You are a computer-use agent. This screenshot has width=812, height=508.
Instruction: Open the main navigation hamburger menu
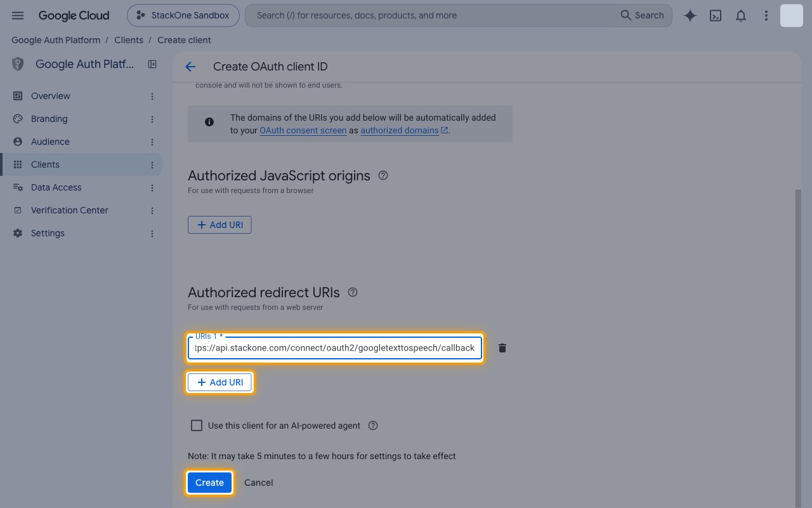coord(18,15)
